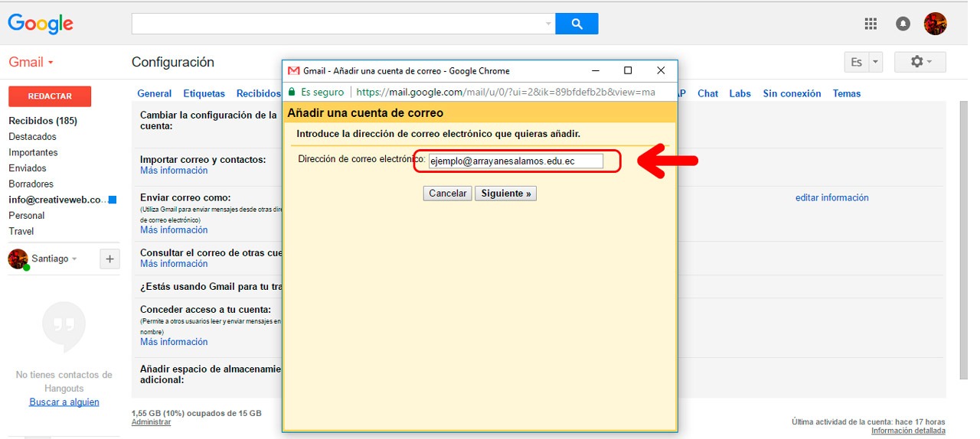Viewport: 980px width, 439px height.
Task: Switch to the General settings tab
Action: [x=155, y=93]
